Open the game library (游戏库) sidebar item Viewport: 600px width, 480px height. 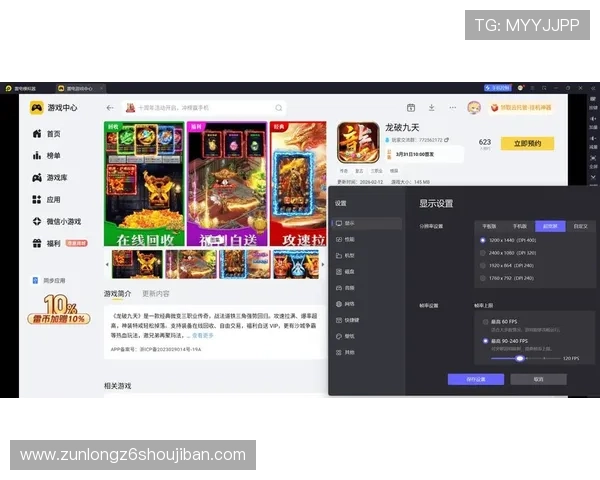50,178
